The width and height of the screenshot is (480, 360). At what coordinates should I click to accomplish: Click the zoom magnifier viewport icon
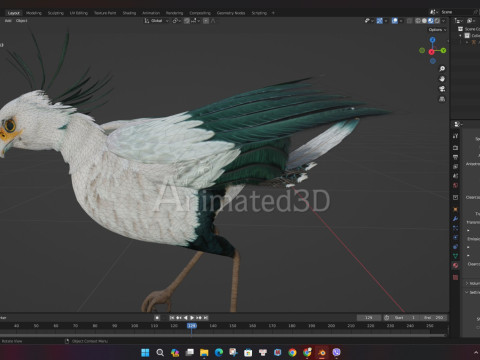442,69
